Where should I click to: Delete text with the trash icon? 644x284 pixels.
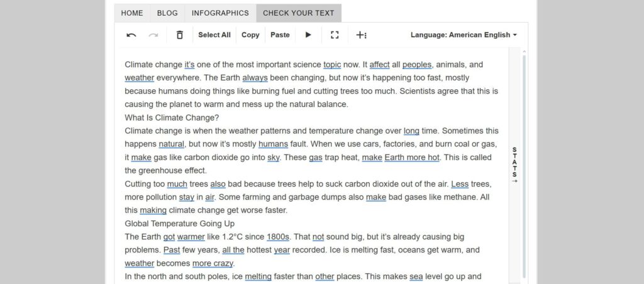coord(179,35)
